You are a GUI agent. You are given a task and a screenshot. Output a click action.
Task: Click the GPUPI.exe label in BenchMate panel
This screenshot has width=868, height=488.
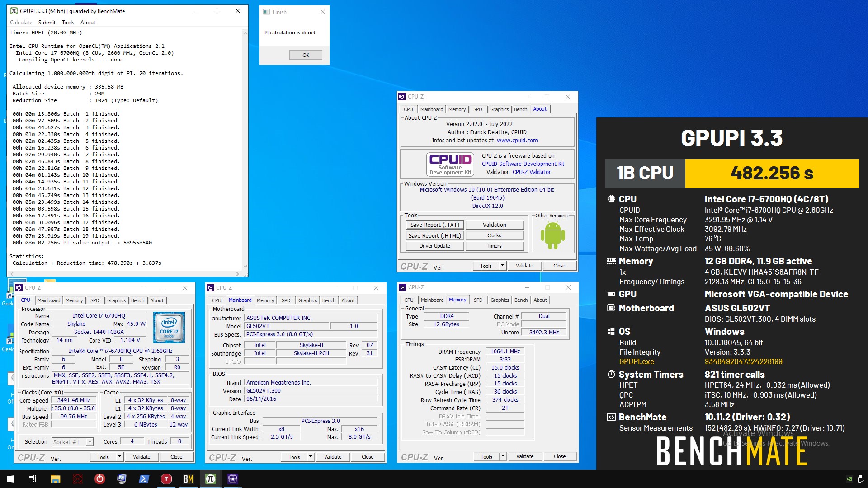click(637, 361)
